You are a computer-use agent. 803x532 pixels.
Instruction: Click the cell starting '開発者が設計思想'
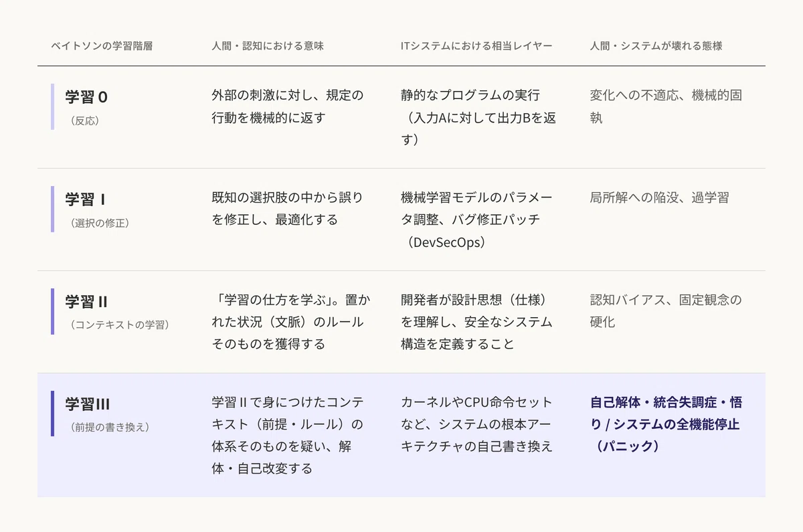click(476, 323)
